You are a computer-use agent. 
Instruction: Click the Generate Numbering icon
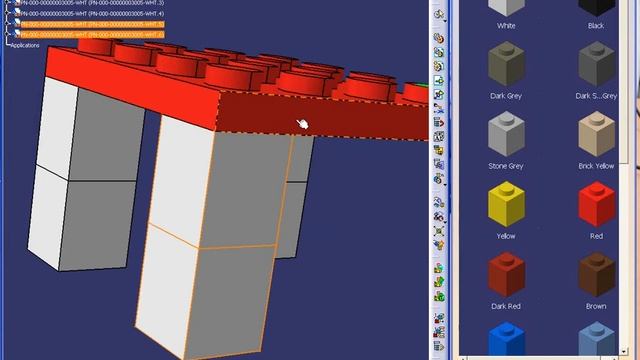point(438,136)
